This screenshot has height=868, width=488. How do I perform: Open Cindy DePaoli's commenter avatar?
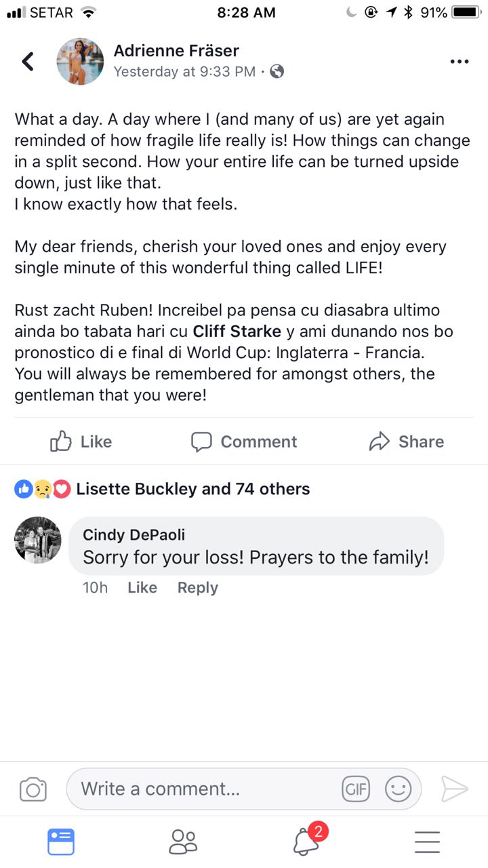click(x=38, y=540)
